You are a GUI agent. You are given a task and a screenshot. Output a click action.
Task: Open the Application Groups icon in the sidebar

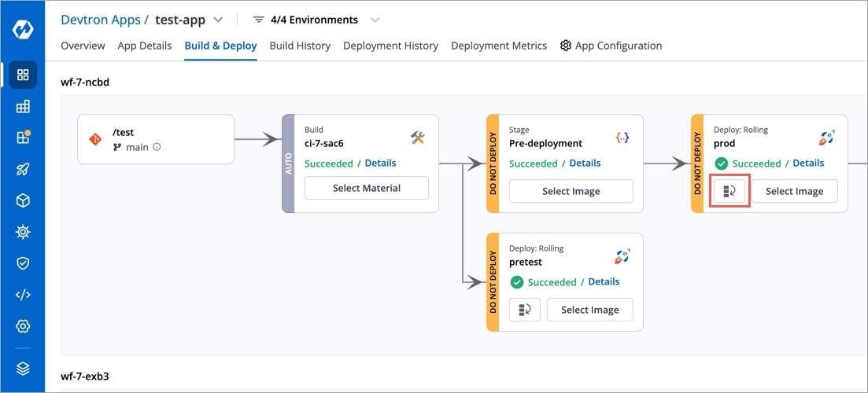pos(23,107)
